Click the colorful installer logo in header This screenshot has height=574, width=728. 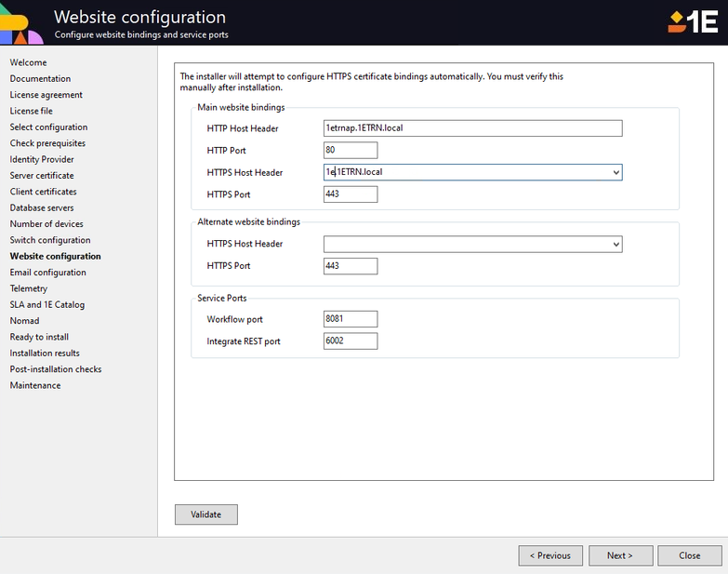pyautogui.click(x=21, y=26)
